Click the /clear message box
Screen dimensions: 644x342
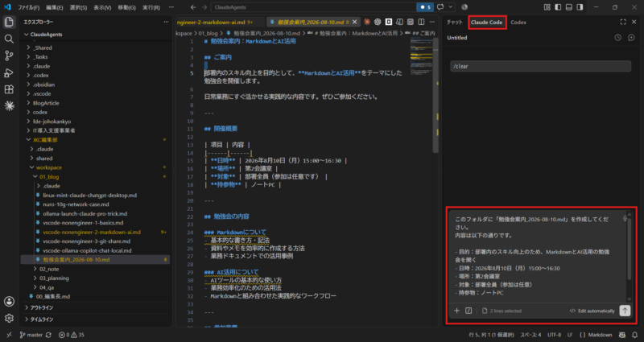point(540,66)
